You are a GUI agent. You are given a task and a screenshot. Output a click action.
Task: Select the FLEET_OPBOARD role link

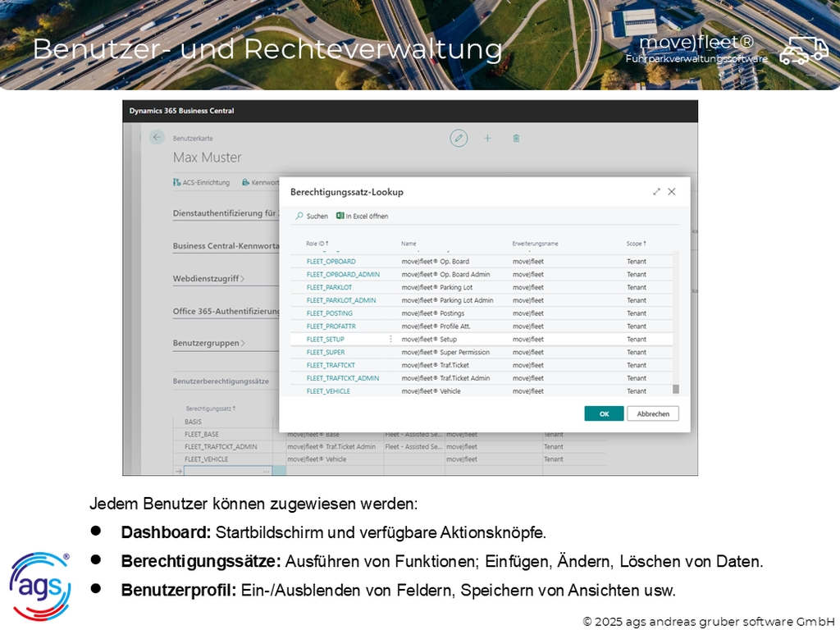click(331, 262)
